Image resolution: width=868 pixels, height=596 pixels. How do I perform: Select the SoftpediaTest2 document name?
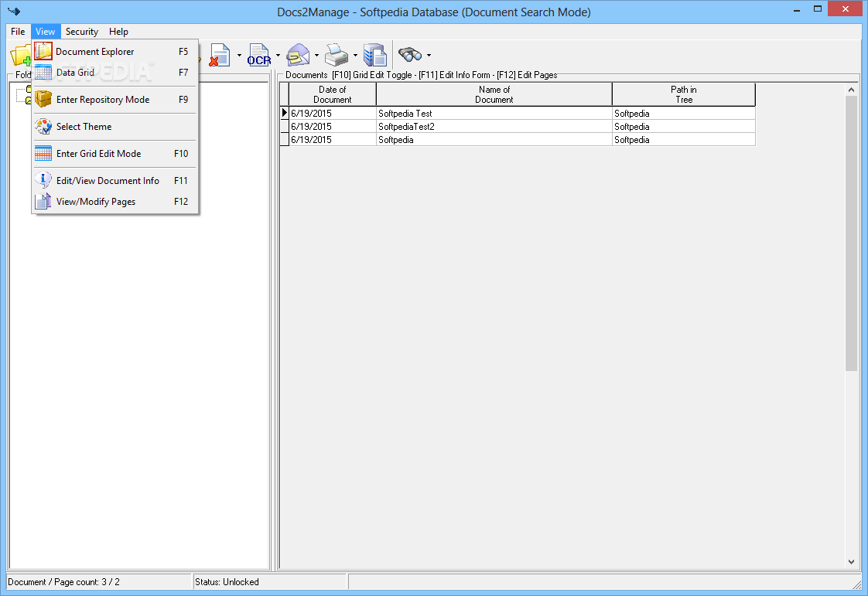click(x=406, y=127)
